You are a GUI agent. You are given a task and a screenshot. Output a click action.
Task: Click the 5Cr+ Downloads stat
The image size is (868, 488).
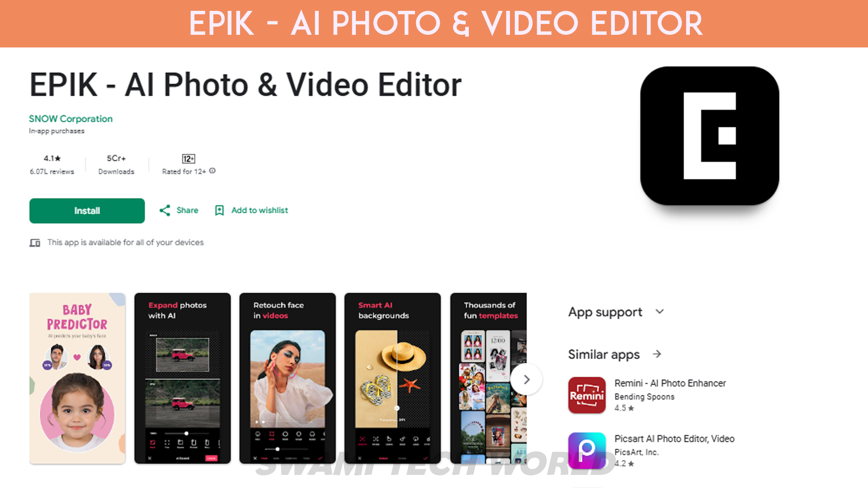pos(116,164)
